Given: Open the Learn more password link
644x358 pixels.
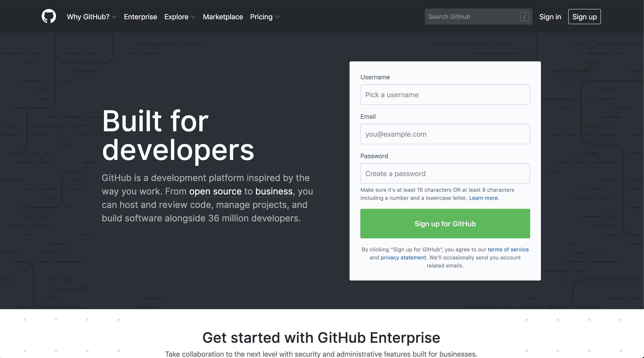Looking at the screenshot, I should (x=483, y=198).
